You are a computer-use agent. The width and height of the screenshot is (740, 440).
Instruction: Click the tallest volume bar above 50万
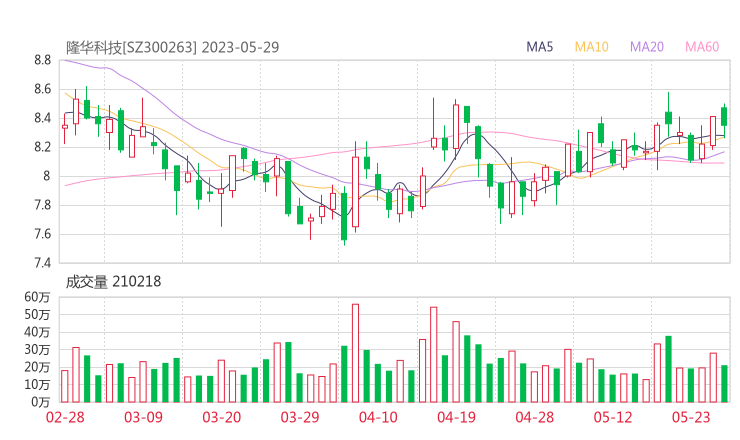tap(355, 353)
